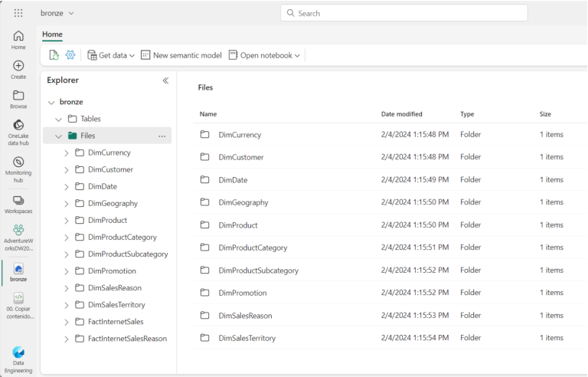Open DimProductCategory folder in file list
The height and width of the screenshot is (377, 588).
click(x=253, y=248)
